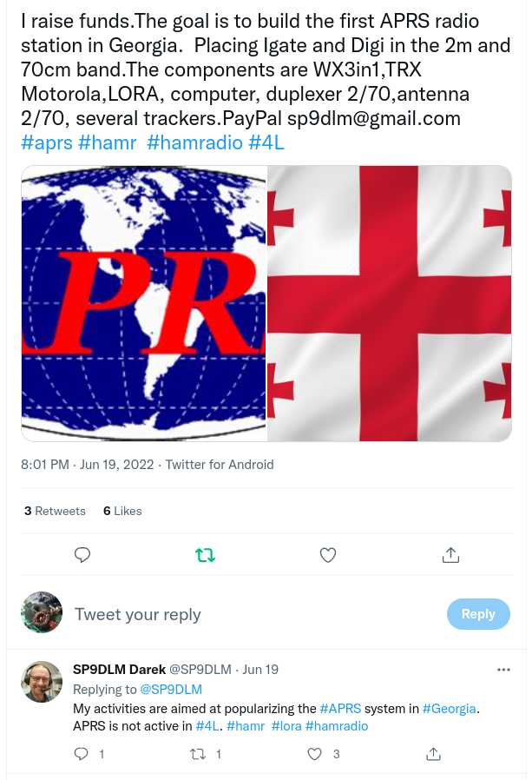Open the APRS globe image
The image size is (532, 780).
(144, 303)
